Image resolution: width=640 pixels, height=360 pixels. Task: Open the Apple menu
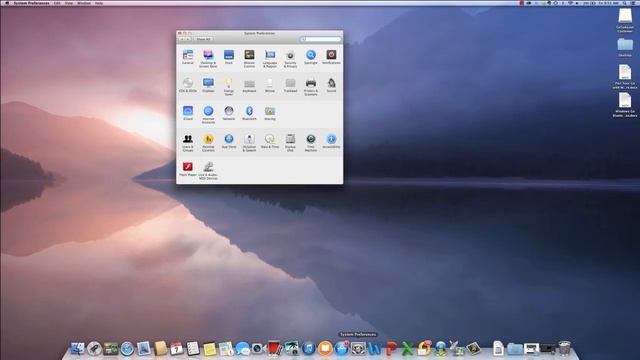click(7, 3)
